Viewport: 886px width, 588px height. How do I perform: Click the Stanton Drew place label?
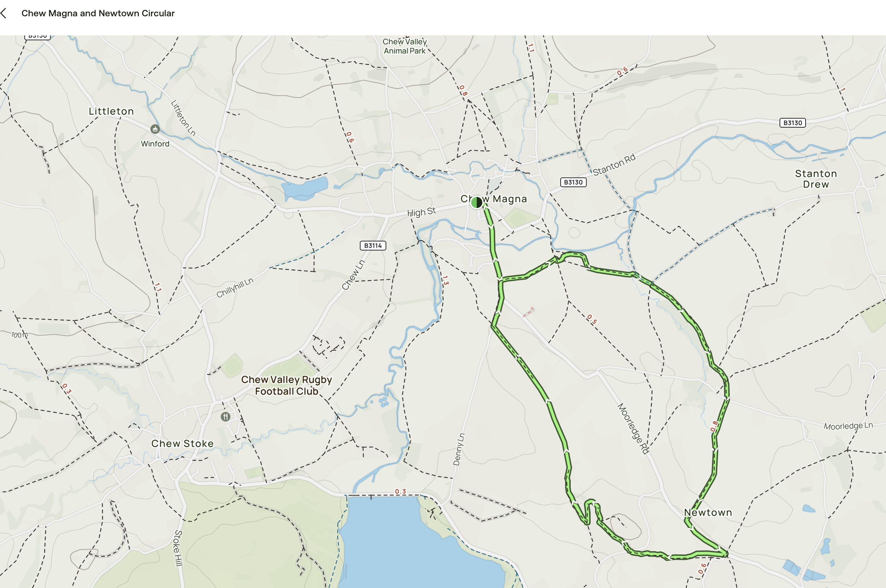[816, 179]
